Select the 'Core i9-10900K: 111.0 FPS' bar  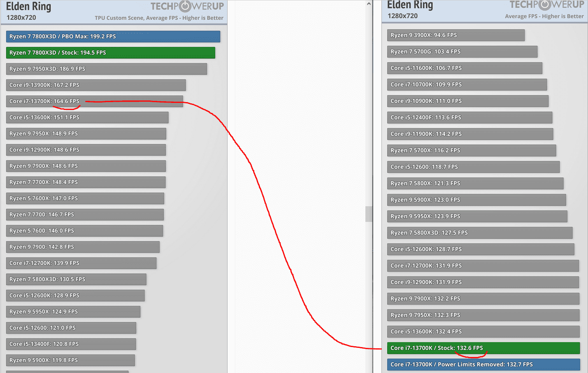468,101
